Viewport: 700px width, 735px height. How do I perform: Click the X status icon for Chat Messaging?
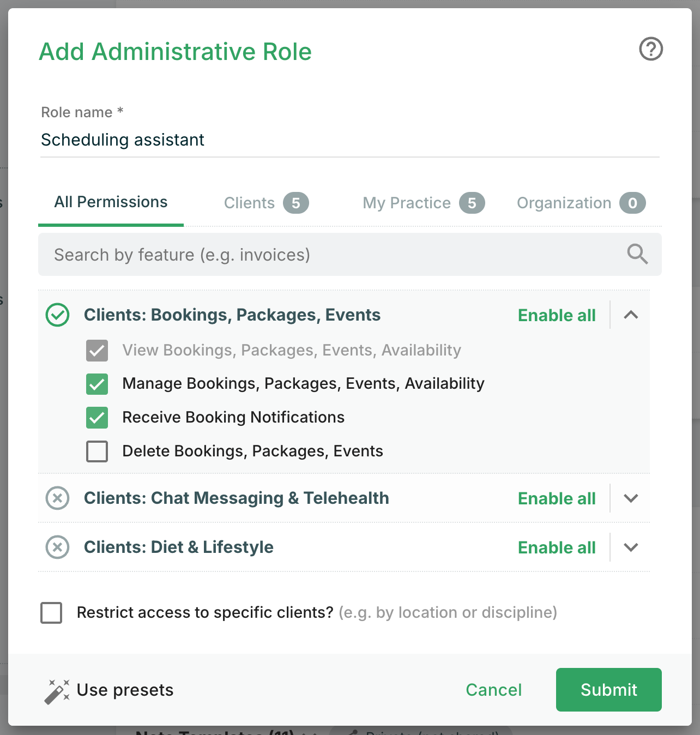pyautogui.click(x=57, y=498)
